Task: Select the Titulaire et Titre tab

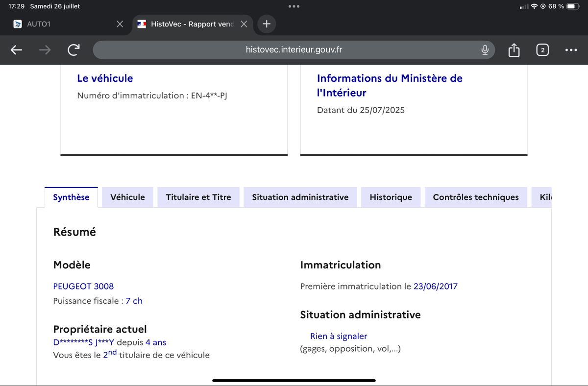Action: pos(198,197)
